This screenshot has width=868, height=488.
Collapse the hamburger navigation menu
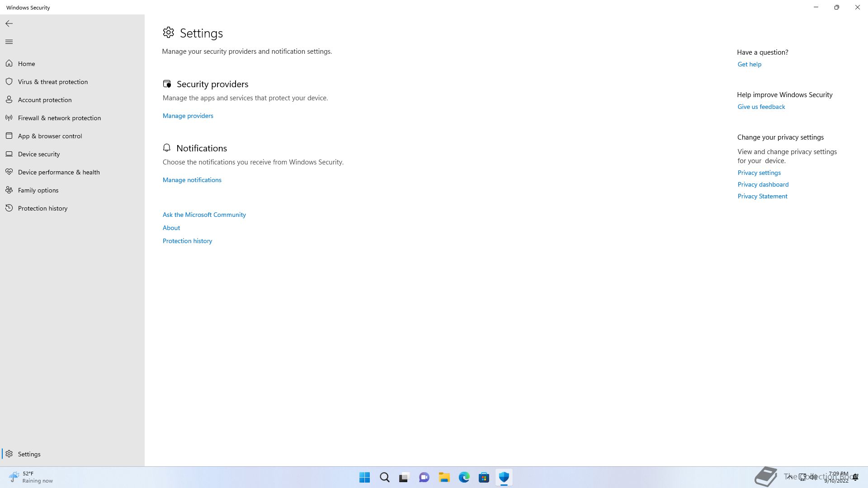pyautogui.click(x=9, y=42)
